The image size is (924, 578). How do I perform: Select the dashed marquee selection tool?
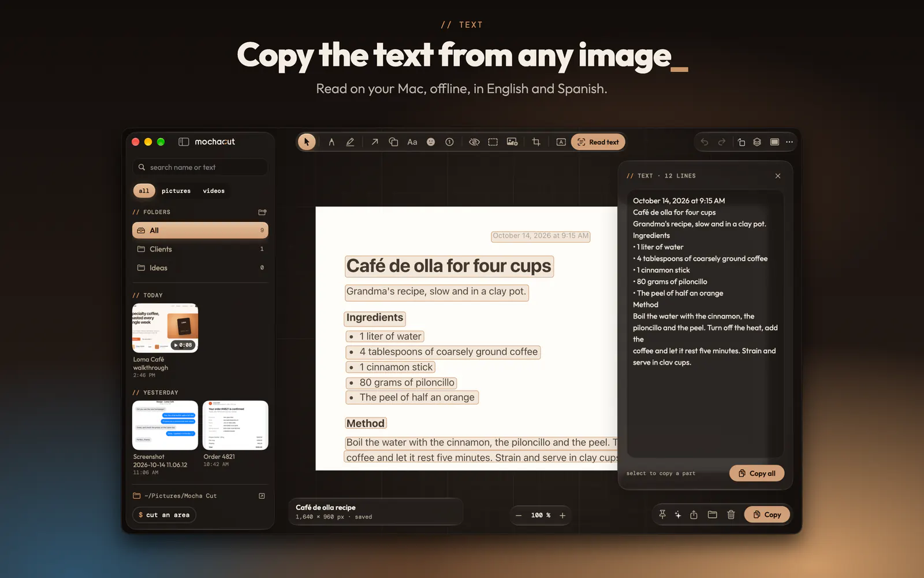[493, 142]
